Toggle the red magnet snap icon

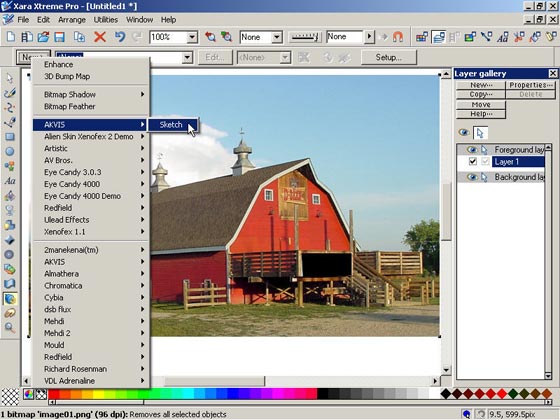(398, 37)
